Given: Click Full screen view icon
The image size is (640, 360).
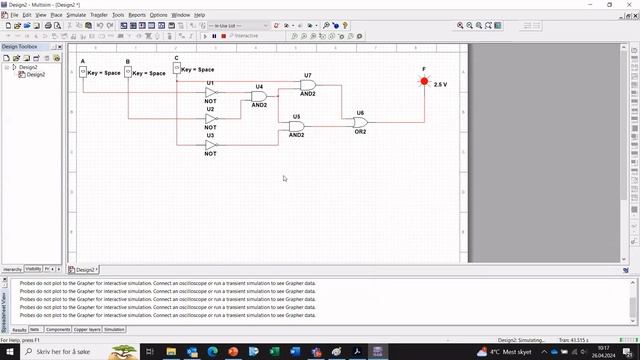Looking at the screenshot, I should [498, 26].
